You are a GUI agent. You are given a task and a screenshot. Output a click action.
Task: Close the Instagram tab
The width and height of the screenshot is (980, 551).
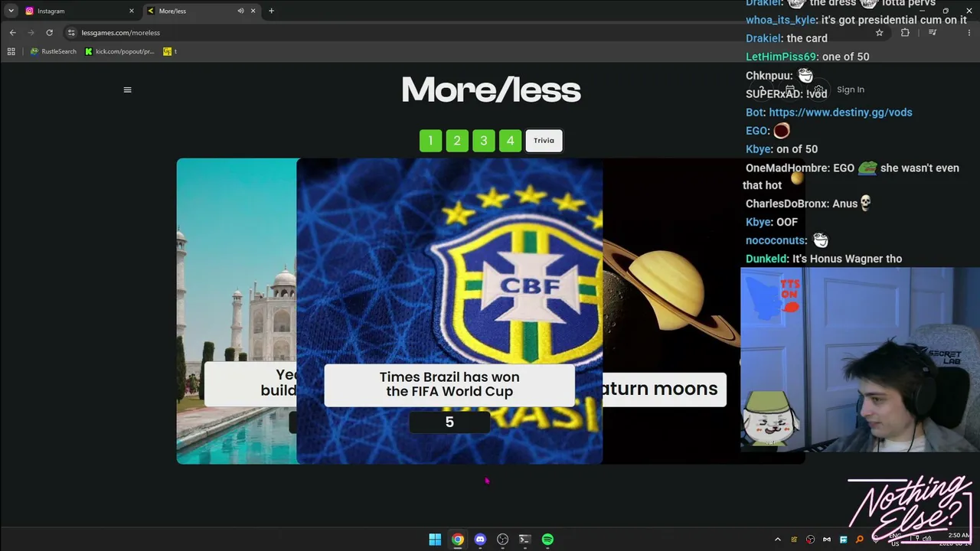click(x=132, y=11)
